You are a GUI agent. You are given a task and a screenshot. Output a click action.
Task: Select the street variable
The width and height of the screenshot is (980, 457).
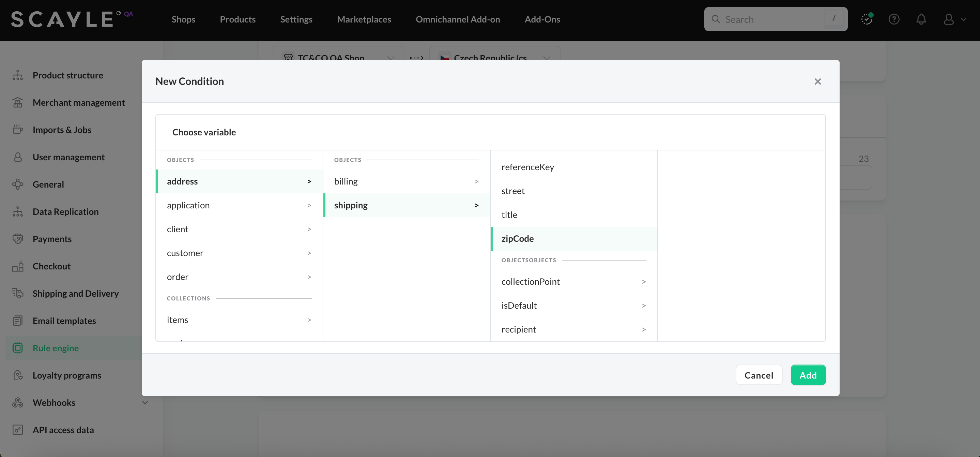[x=513, y=191]
